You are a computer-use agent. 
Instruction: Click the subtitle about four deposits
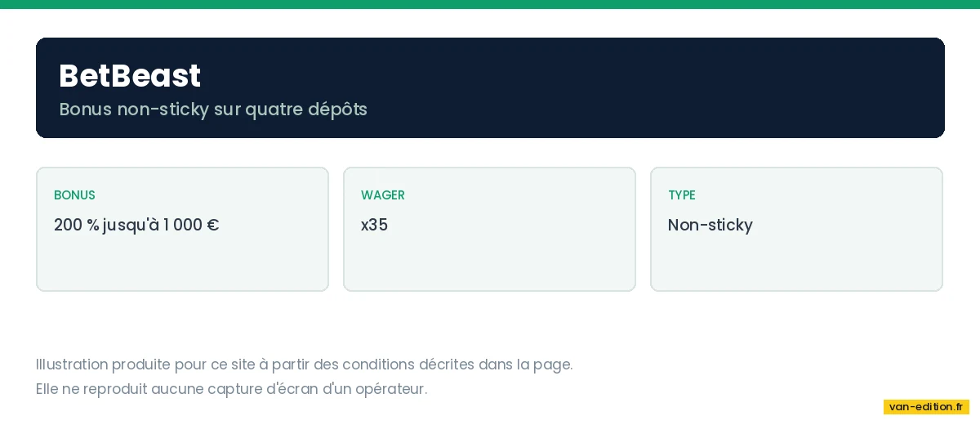point(213,110)
